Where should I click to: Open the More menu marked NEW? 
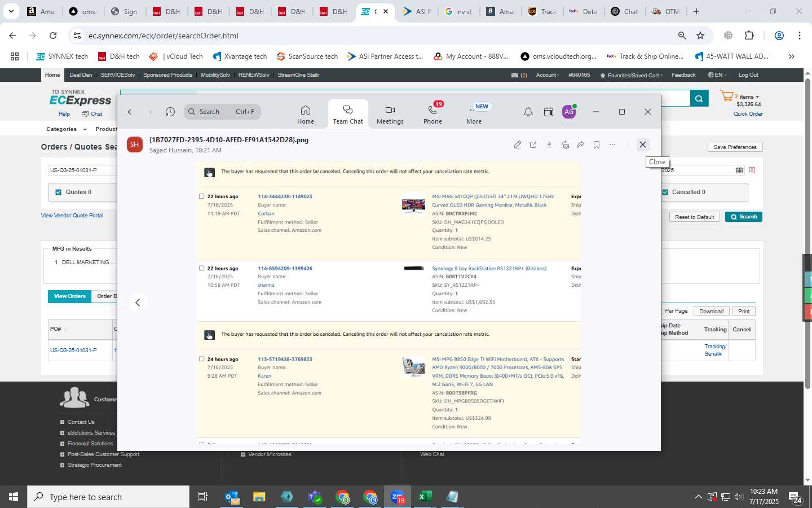[x=474, y=114]
